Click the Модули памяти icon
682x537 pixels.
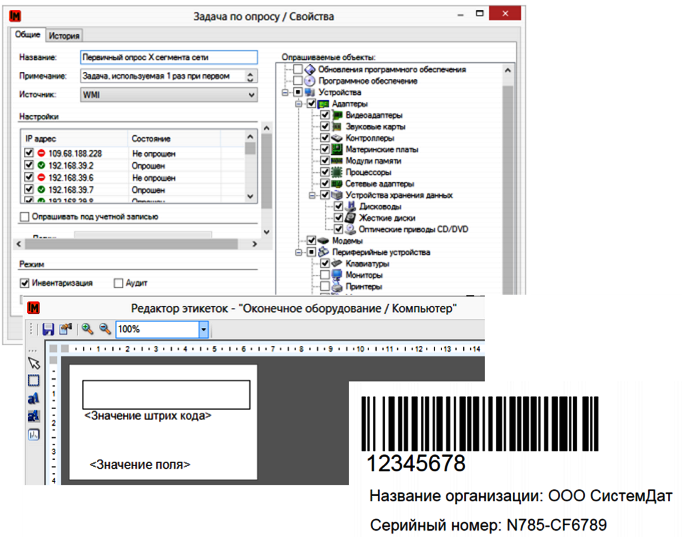click(x=337, y=160)
